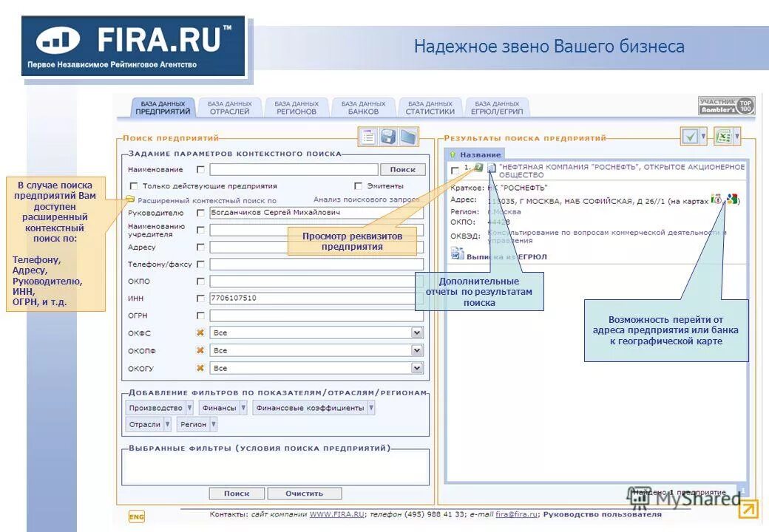This screenshot has height=532, width=769.
Task: Expand the Отрасли filter dropdown
Action: pos(167,424)
